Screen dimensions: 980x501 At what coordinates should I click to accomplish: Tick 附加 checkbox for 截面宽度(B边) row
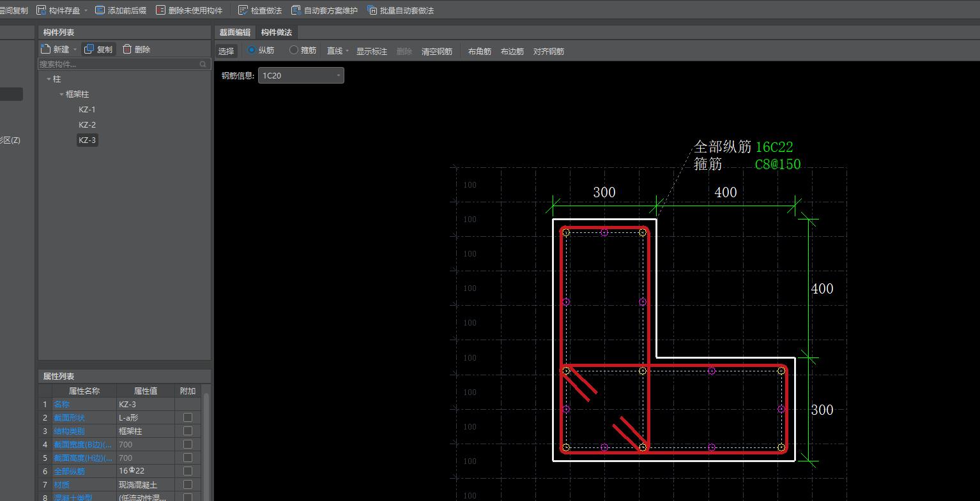click(188, 444)
